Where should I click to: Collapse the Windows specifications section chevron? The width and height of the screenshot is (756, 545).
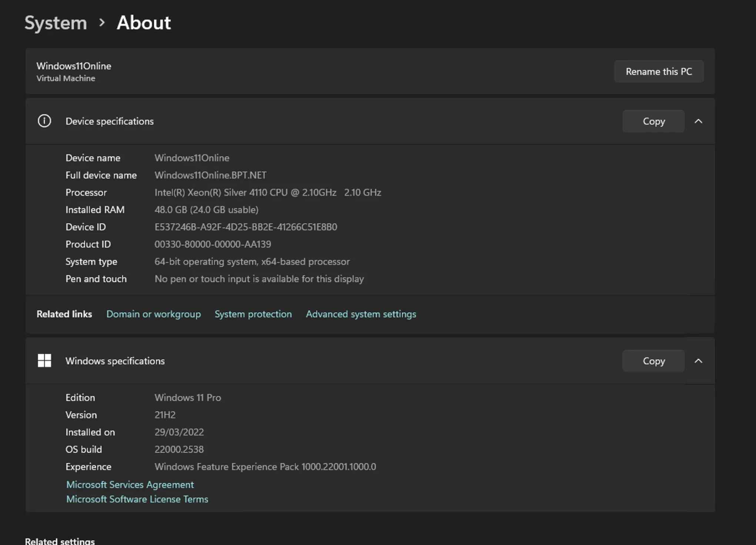coord(698,361)
